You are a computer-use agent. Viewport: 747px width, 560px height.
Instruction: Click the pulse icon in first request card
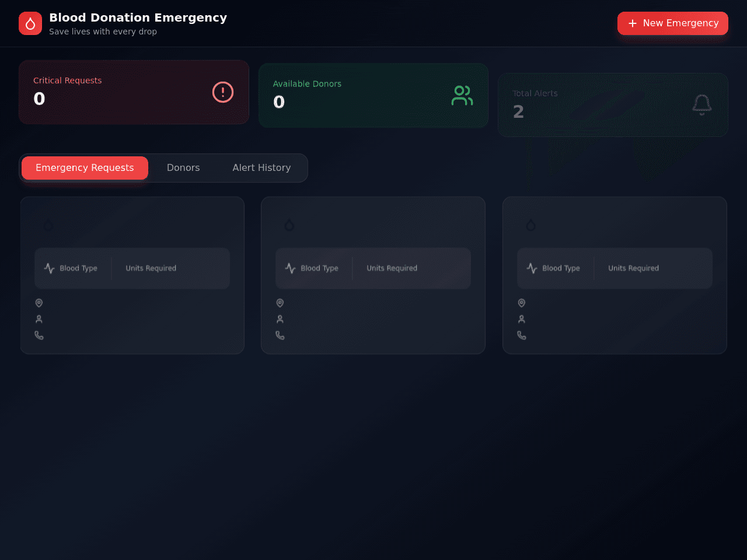pos(49,268)
